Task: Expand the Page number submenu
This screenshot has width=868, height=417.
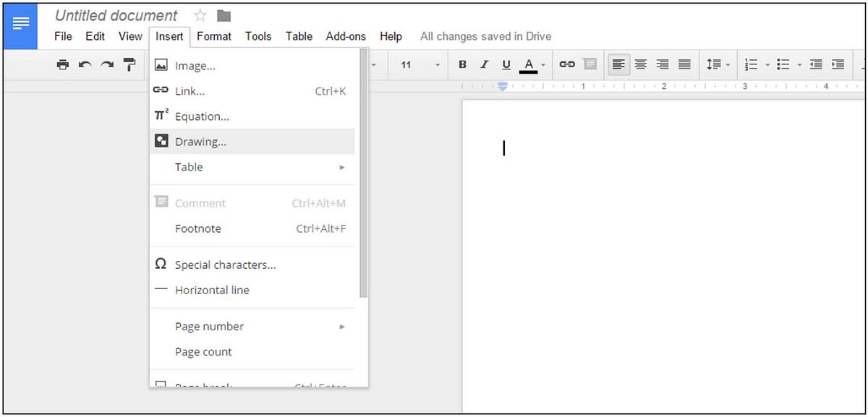Action: [209, 327]
